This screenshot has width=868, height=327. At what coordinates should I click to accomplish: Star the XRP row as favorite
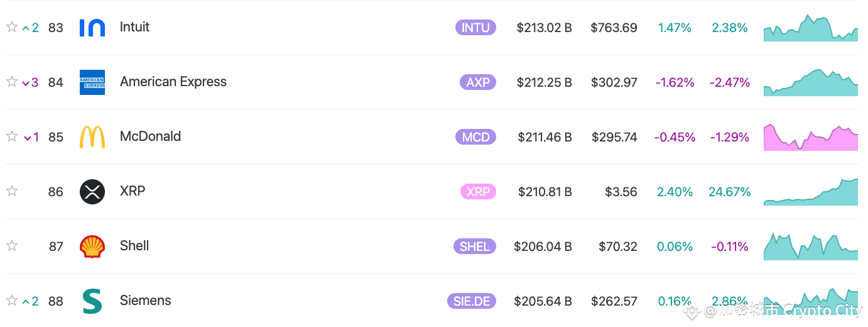coord(11,191)
